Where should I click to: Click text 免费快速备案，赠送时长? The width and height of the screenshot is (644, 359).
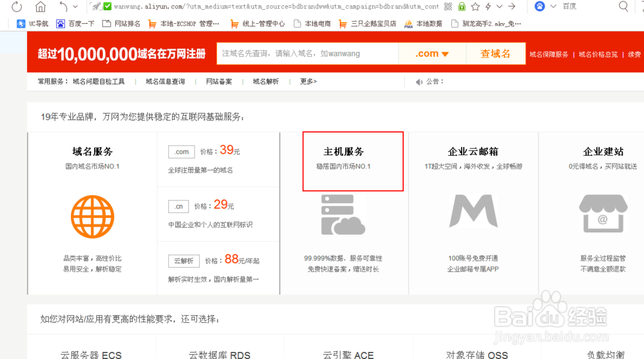343,270
